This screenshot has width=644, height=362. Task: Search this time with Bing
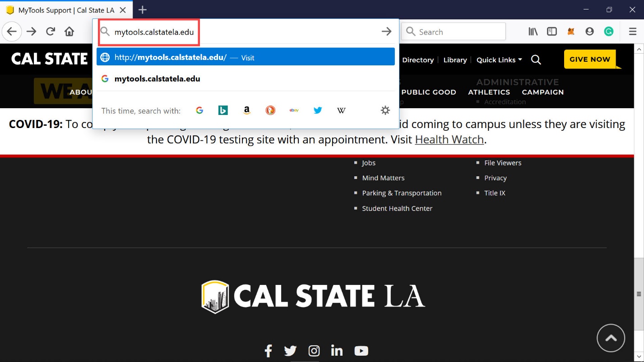223,110
